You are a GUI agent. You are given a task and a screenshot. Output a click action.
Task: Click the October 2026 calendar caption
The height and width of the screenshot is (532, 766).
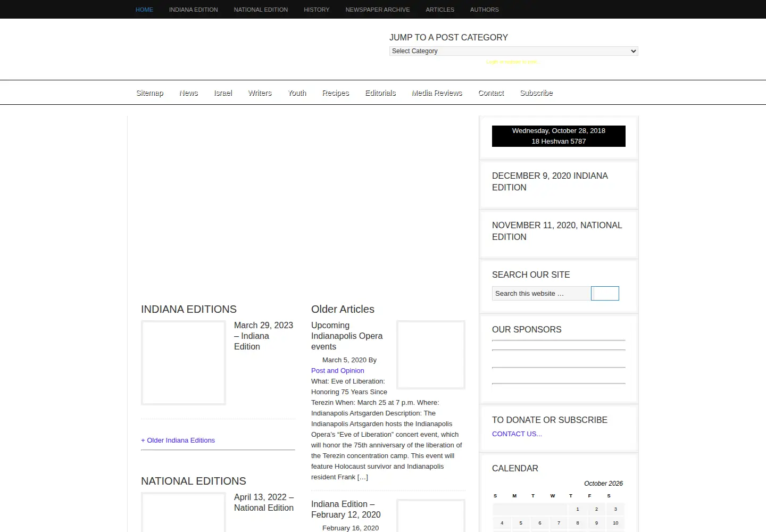(x=603, y=484)
